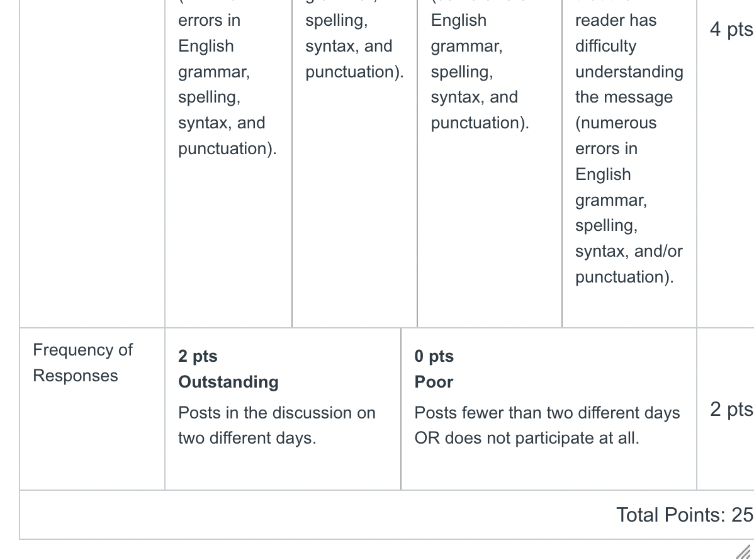Click 'Posts in the discussion on two different days' description

[276, 425]
